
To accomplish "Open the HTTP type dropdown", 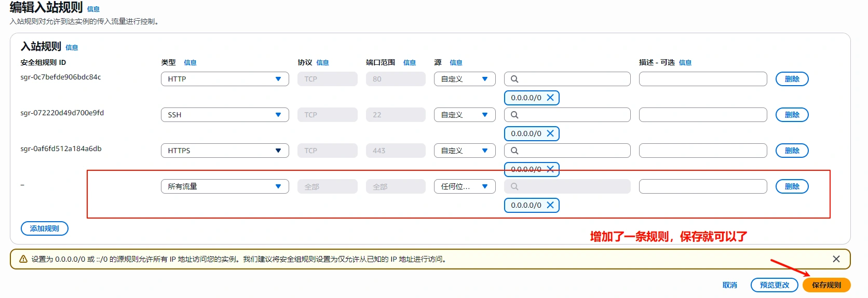I will click(224, 79).
